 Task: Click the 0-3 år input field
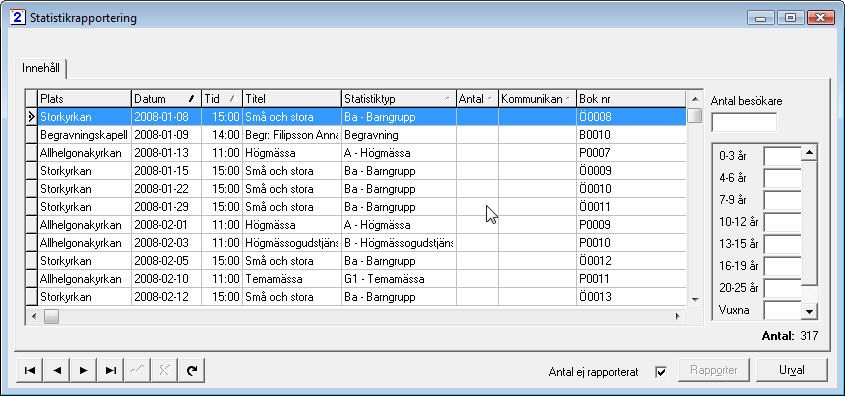[x=782, y=156]
